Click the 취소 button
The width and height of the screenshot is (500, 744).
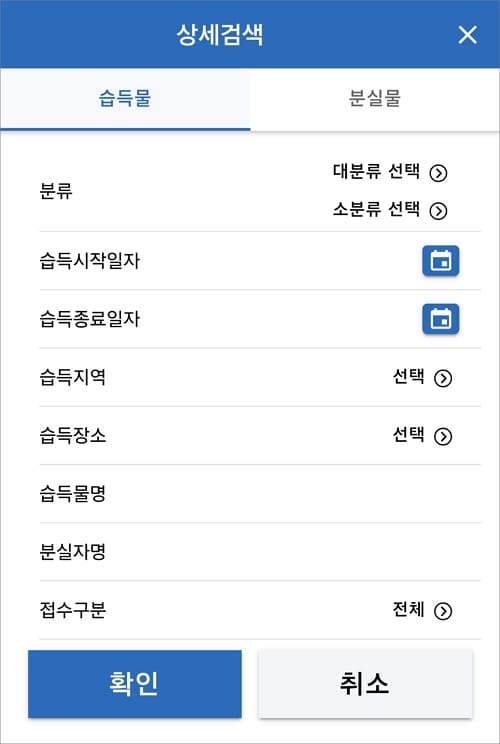(365, 684)
